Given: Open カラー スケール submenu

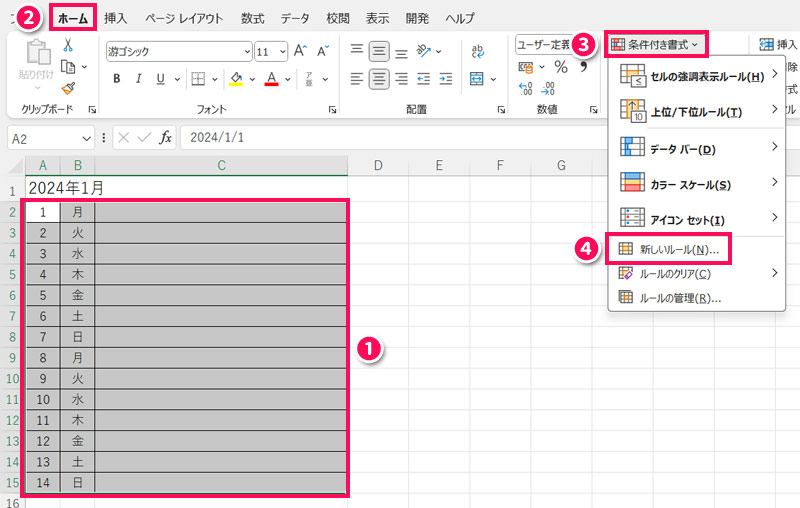Looking at the screenshot, I should pos(696,184).
